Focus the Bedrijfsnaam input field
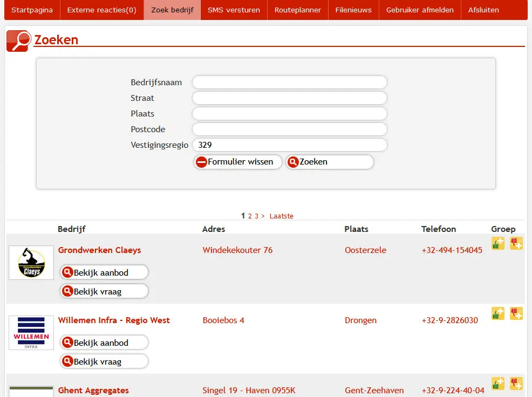 tap(289, 83)
